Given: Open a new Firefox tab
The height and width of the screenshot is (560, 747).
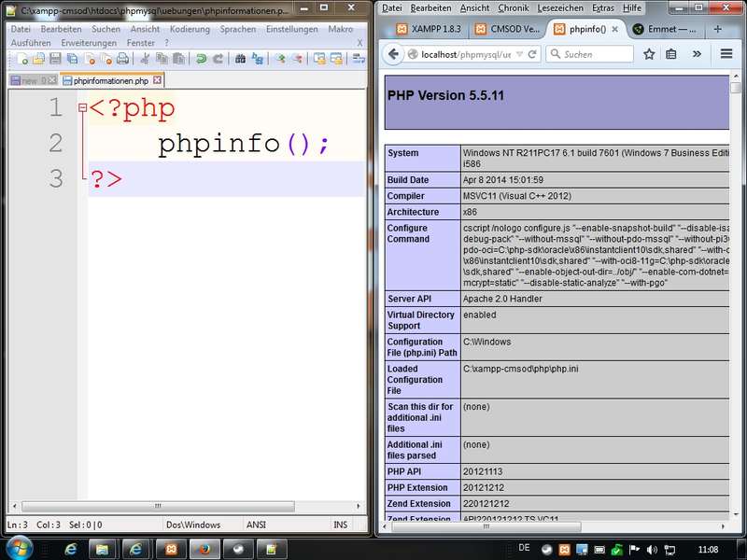Looking at the screenshot, I should click(x=717, y=29).
